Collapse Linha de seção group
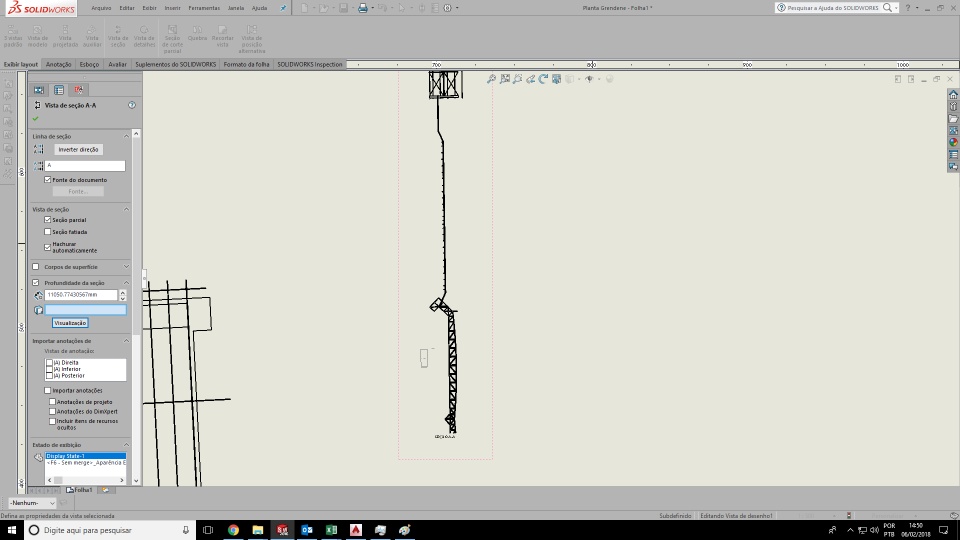The width and height of the screenshot is (960, 540). [x=126, y=137]
